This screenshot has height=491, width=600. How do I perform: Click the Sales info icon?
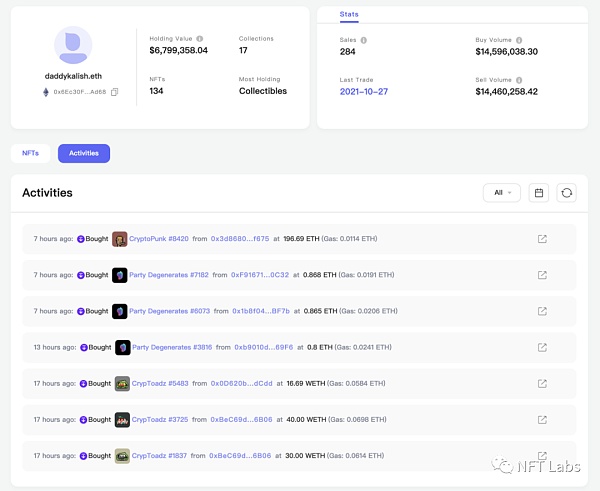[364, 40]
